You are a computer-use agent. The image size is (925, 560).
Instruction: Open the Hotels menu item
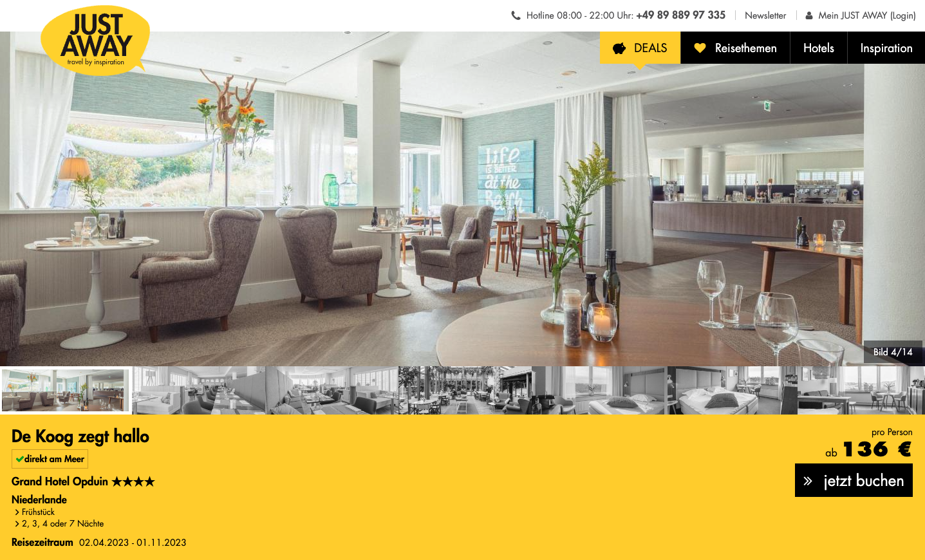point(819,48)
